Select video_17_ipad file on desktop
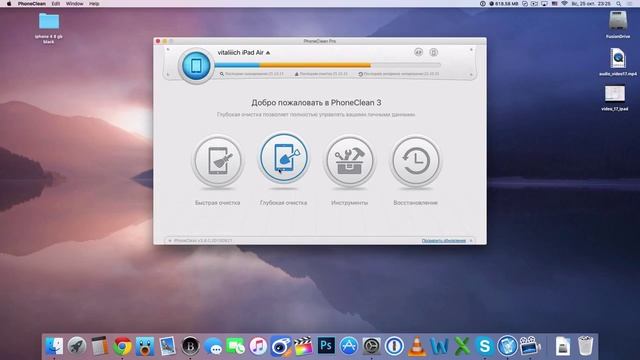640x360 pixels. (x=615, y=98)
